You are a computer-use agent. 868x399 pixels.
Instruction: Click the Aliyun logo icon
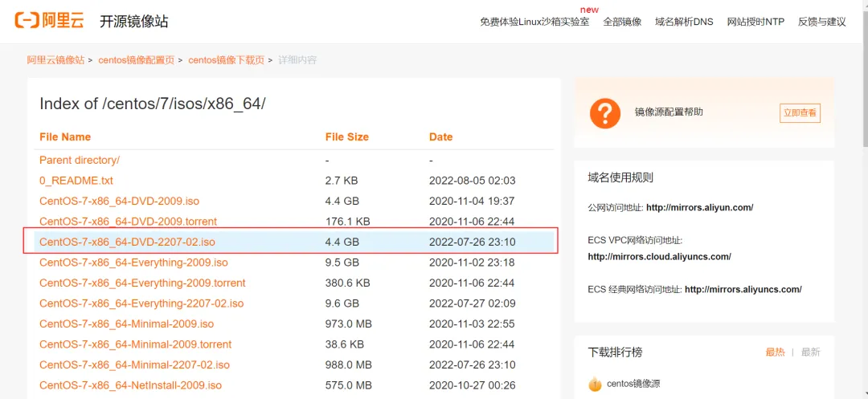click(x=49, y=20)
